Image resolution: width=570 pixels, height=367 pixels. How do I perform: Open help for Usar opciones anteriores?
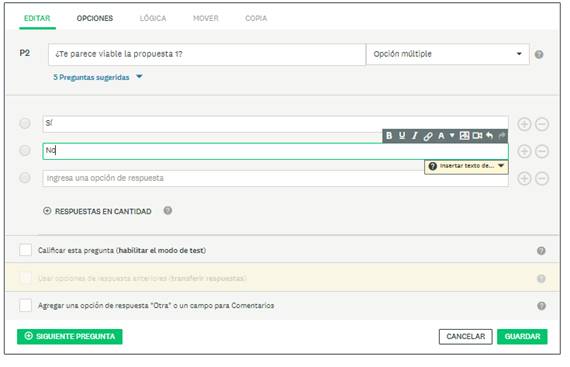(x=541, y=279)
